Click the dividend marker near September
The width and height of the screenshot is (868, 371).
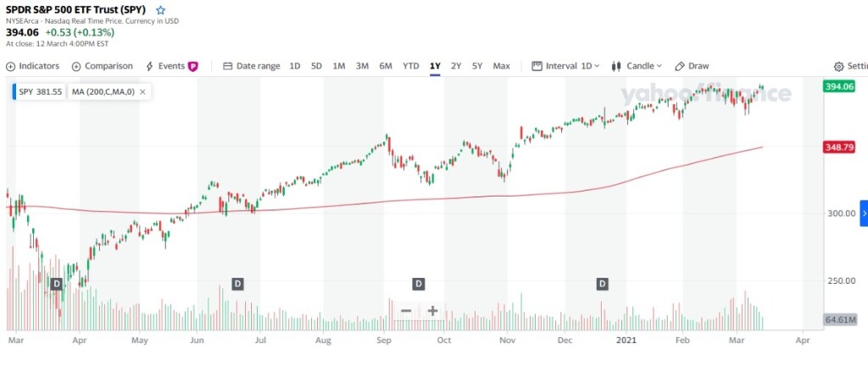pyautogui.click(x=418, y=283)
